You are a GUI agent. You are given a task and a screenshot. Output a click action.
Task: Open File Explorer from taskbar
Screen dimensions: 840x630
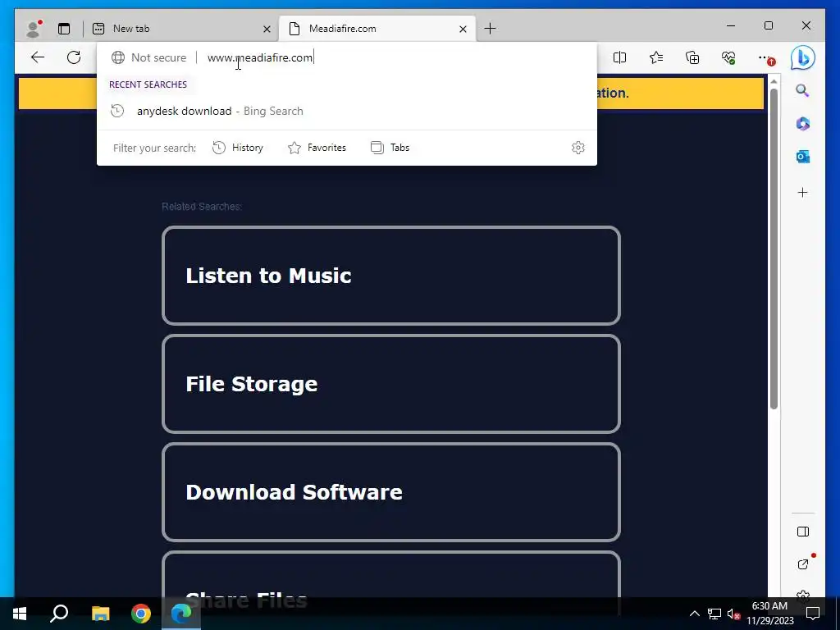pos(100,614)
